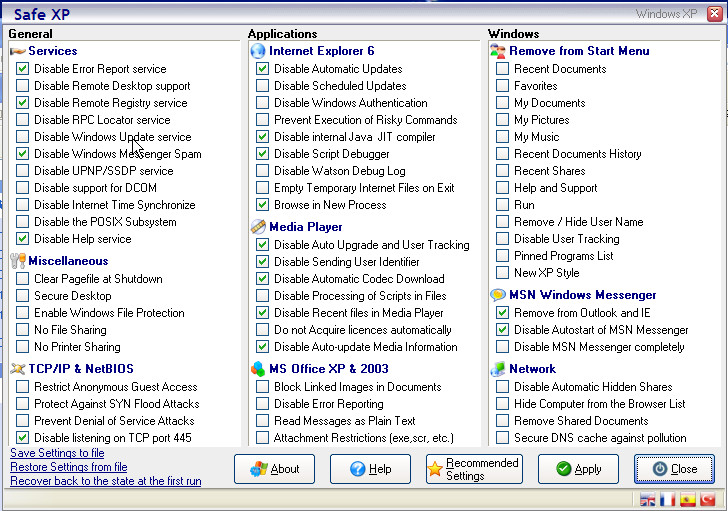Check Enable Windows File Protection

click(x=22, y=313)
